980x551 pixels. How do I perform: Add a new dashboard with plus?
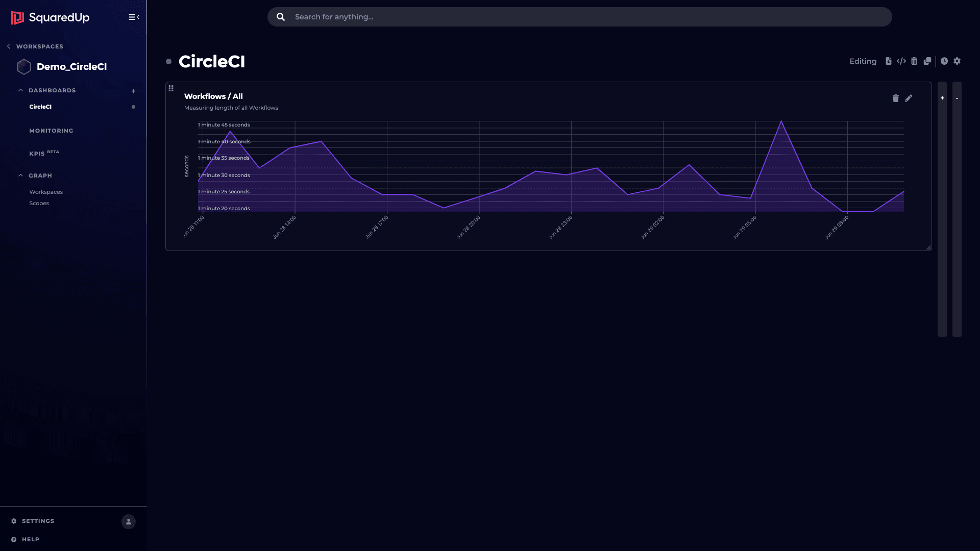click(x=133, y=91)
